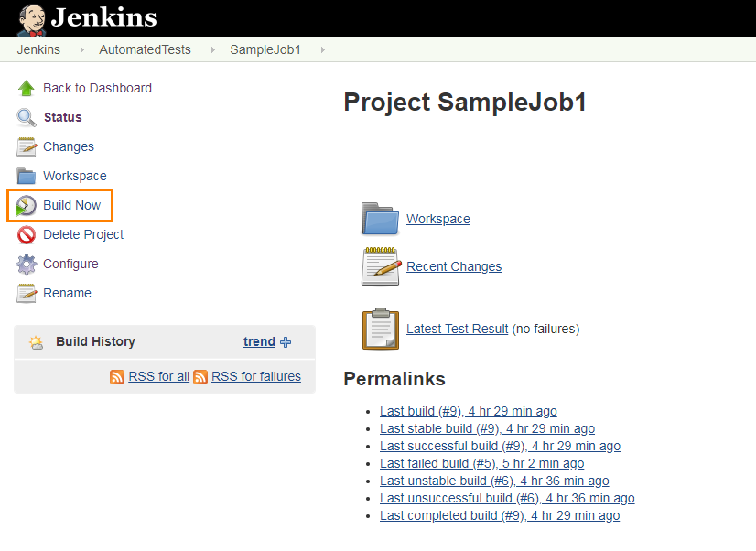The height and width of the screenshot is (551, 756).
Task: Click the large Recent Changes notepad icon
Action: [x=382, y=266]
